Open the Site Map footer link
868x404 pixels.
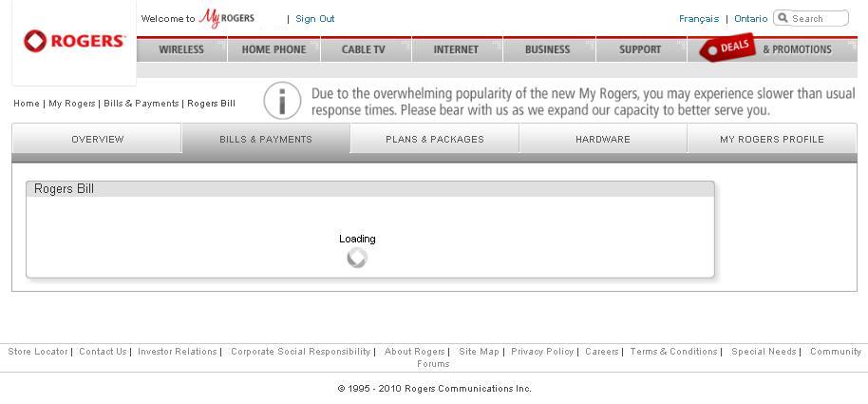pos(479,352)
